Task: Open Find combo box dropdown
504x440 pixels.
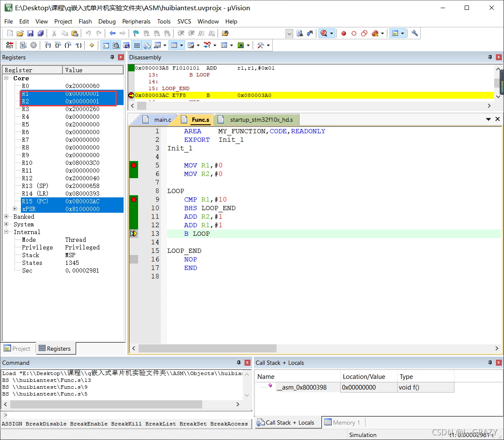Action: (289, 33)
